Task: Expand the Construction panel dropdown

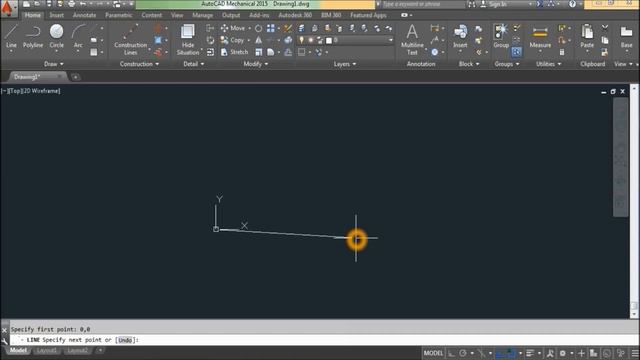Action: pos(139,64)
